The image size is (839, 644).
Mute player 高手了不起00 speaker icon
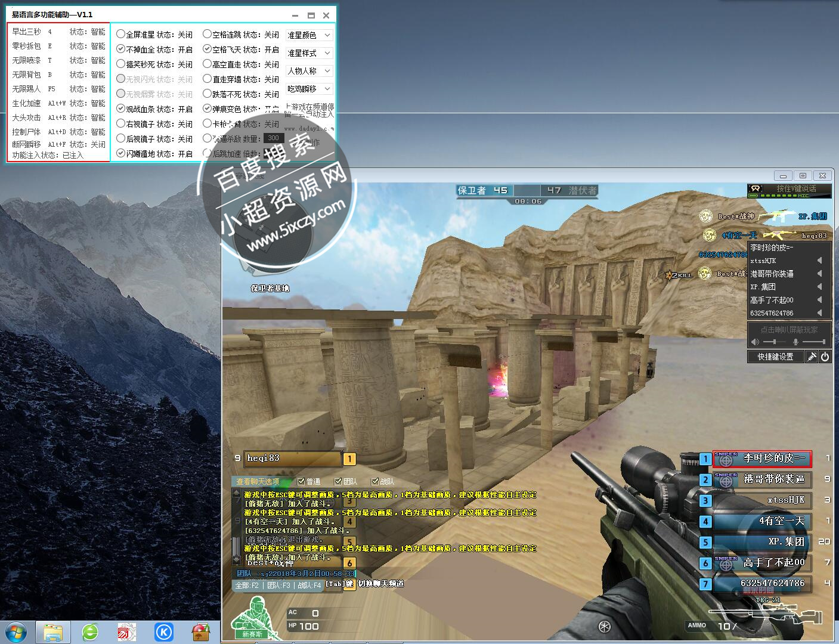819,300
